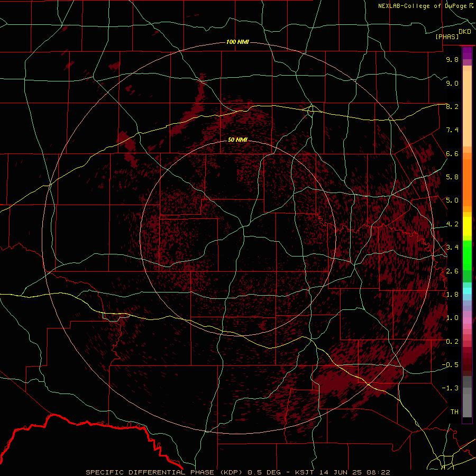476x476 pixels.
Task: Click the -0.5 value on the scale
Action: (x=450, y=365)
